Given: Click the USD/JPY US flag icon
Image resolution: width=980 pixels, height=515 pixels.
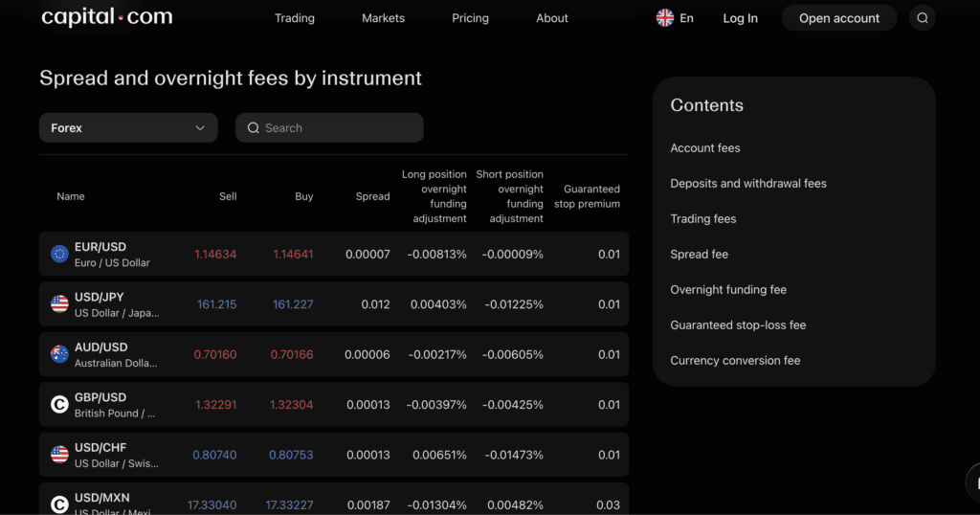Looking at the screenshot, I should click(59, 303).
